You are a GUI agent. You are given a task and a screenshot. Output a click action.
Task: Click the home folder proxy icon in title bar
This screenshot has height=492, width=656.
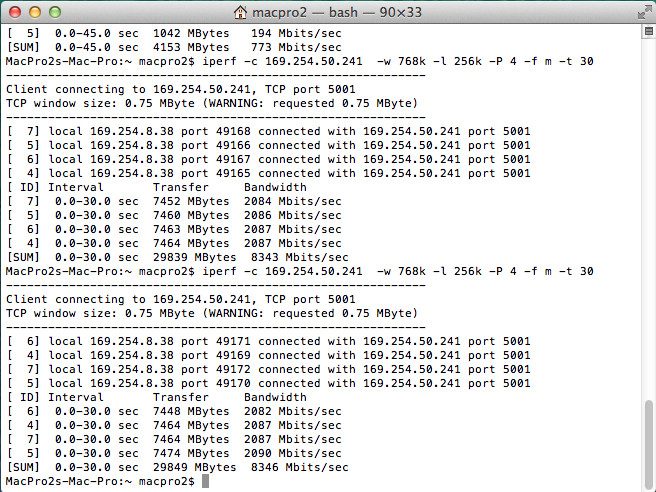pos(240,12)
